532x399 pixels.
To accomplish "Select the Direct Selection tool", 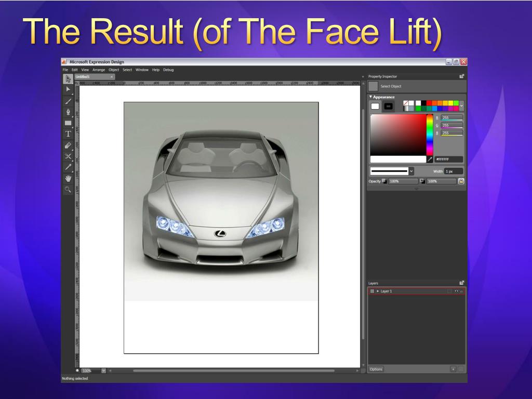I will click(x=68, y=89).
